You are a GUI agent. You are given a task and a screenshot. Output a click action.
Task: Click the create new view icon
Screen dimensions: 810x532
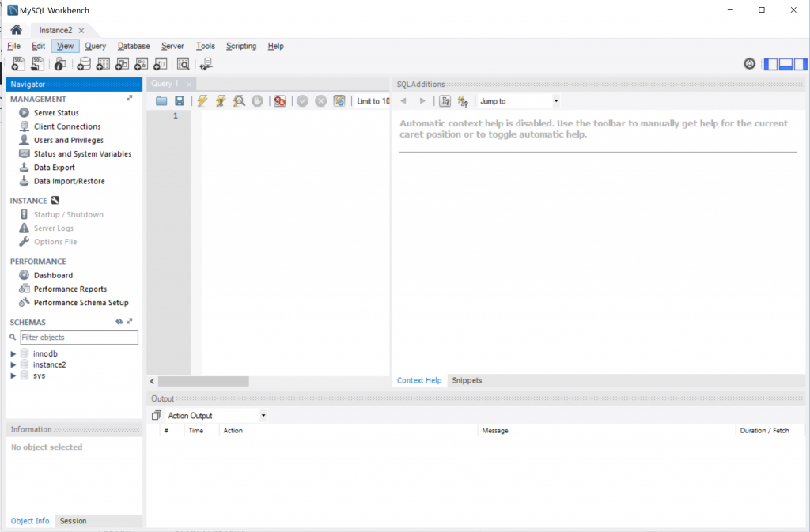122,64
